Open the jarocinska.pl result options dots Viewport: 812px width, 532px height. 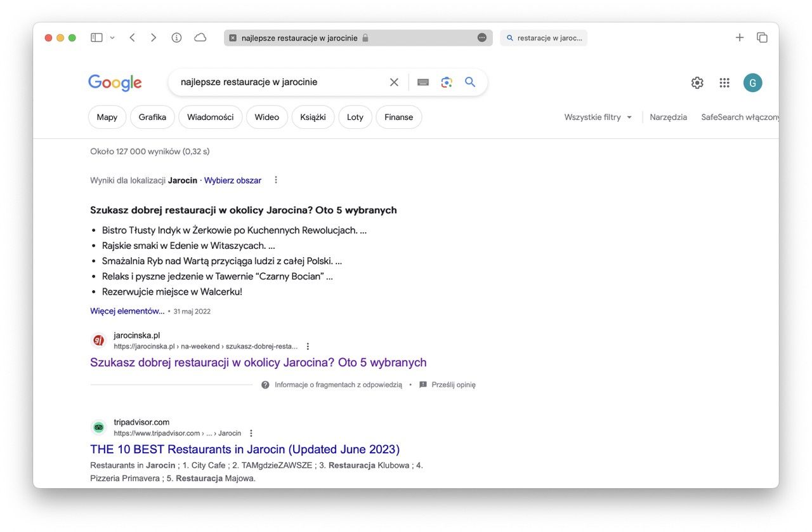pyautogui.click(x=308, y=346)
